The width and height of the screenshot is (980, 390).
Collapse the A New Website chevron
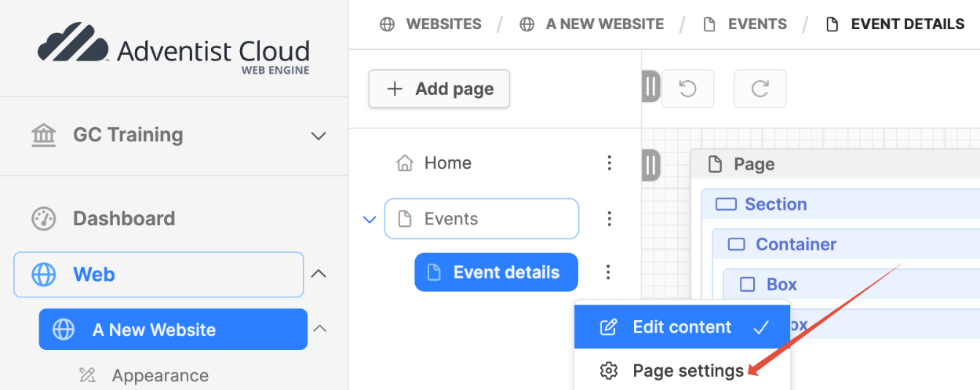[319, 328]
